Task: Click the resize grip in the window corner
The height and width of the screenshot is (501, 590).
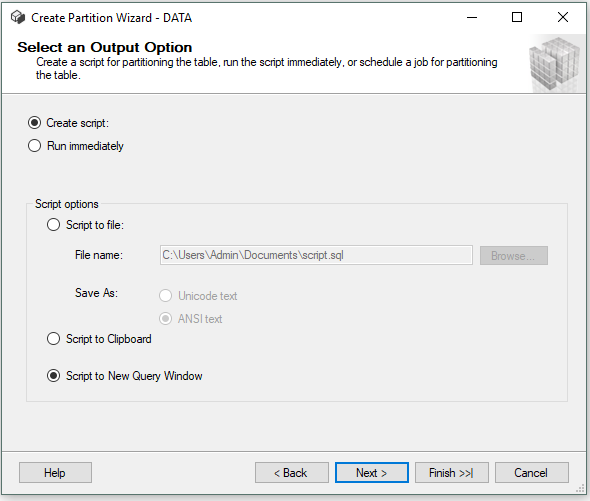Action: point(581,489)
